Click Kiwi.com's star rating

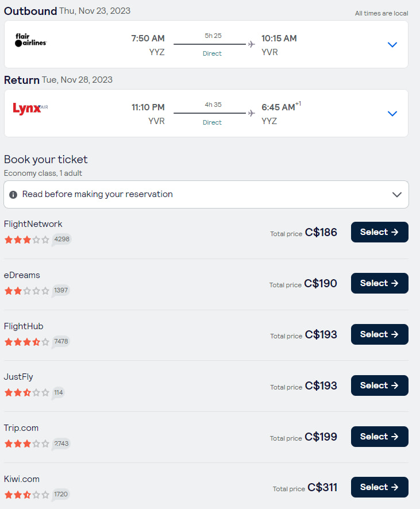tap(26, 495)
